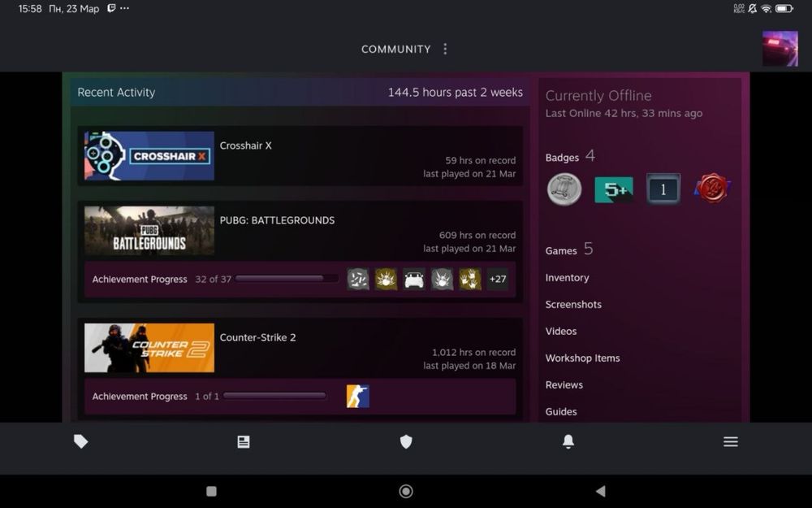Open the Badges link
Image resolution: width=812 pixels, height=508 pixels.
pyautogui.click(x=562, y=158)
